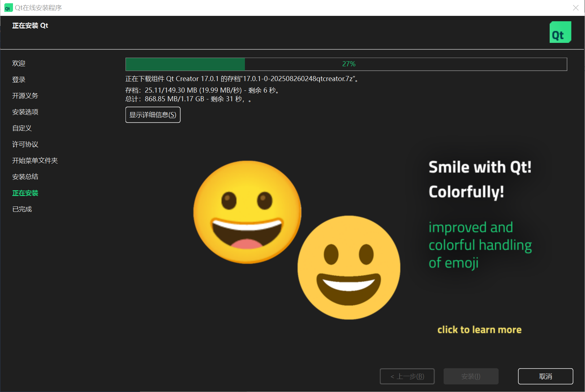Select the 已完成 step in the sidebar
585x392 pixels.
22,209
